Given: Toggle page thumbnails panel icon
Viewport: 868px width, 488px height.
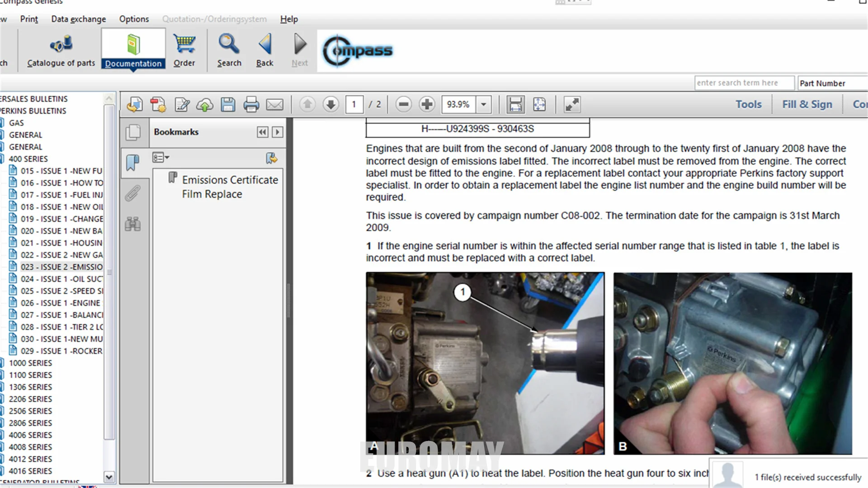Looking at the screenshot, I should click(x=133, y=132).
